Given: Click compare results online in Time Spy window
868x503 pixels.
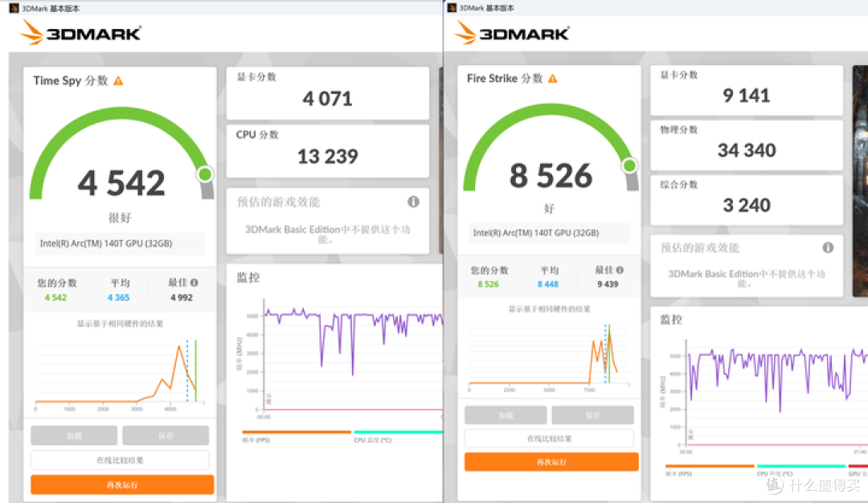Looking at the screenshot, I should pos(120,460).
